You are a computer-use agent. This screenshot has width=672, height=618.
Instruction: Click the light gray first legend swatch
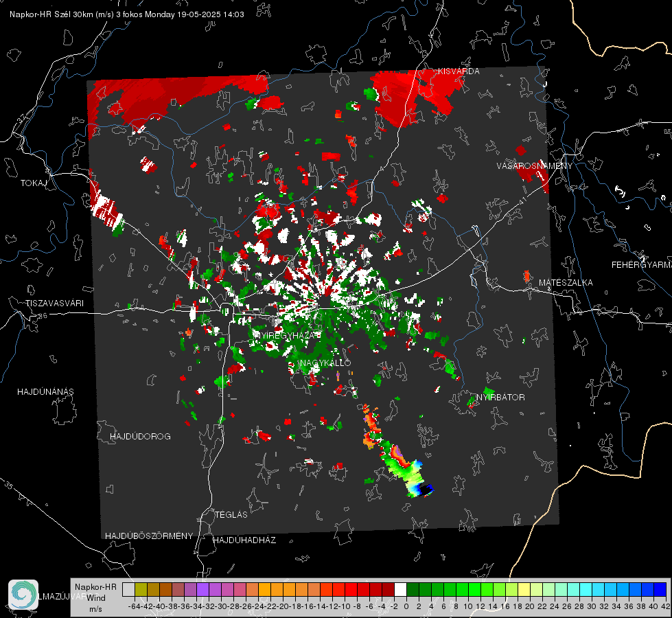coord(128,589)
